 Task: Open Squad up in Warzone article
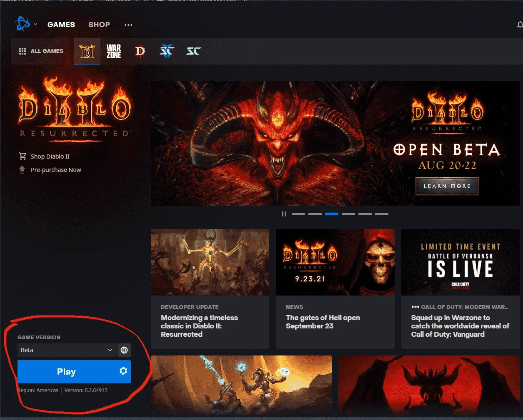[460, 326]
